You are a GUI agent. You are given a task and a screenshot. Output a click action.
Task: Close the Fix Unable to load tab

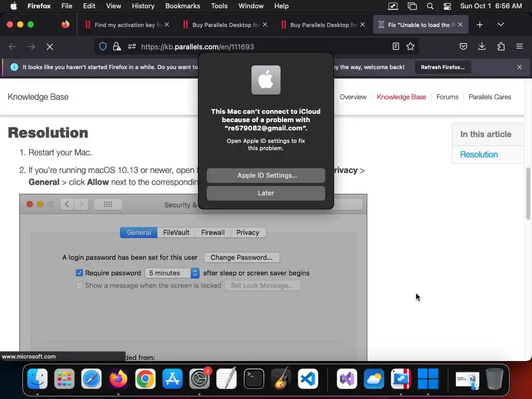460,24
